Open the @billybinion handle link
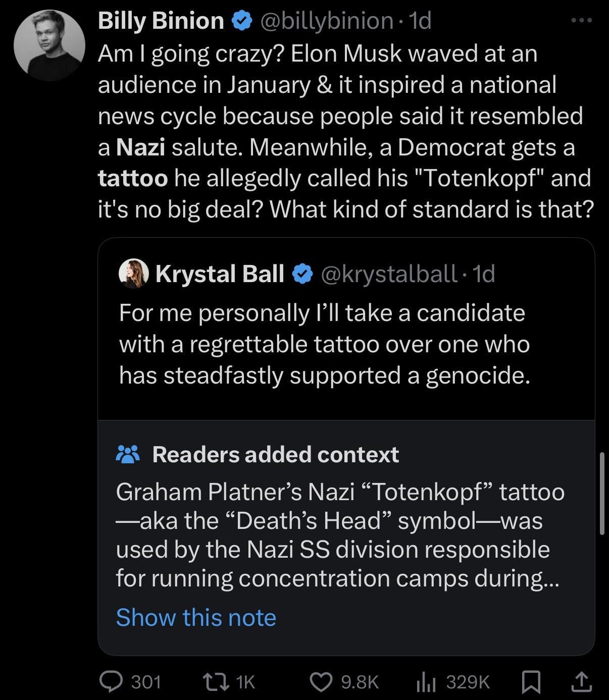The width and height of the screenshot is (609, 700). coord(326,21)
